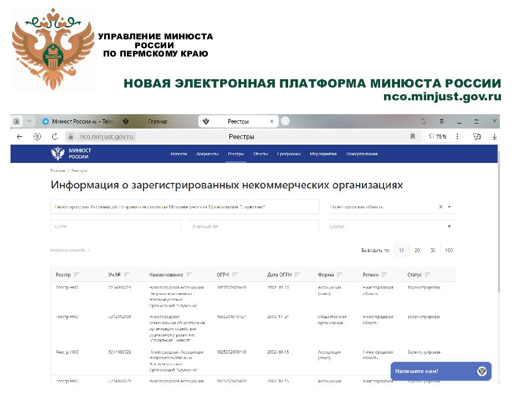Clear the Нижегородская область region selection
Viewport: 532px width, 399px height.
pos(441,207)
